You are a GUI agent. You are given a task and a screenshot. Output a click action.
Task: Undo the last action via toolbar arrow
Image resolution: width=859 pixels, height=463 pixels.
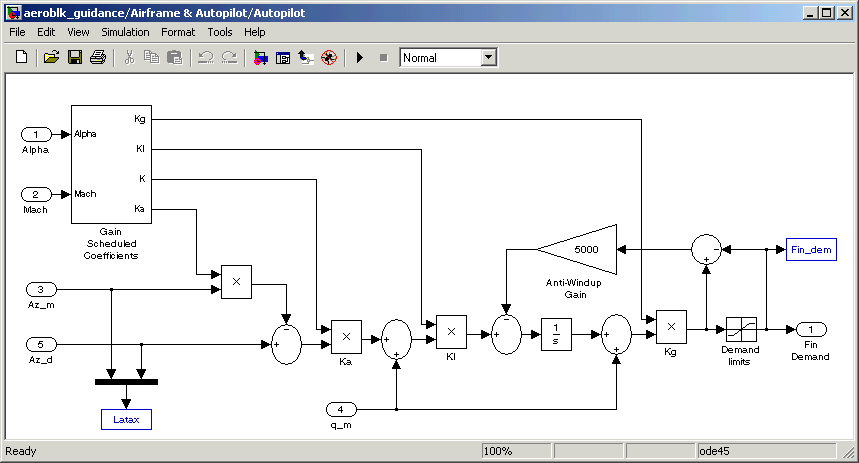(x=205, y=57)
